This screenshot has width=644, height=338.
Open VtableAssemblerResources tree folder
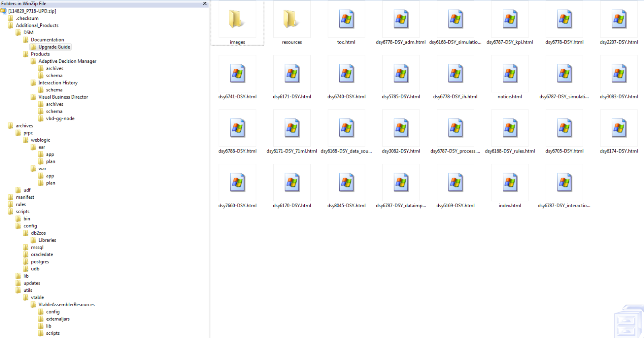66,305
